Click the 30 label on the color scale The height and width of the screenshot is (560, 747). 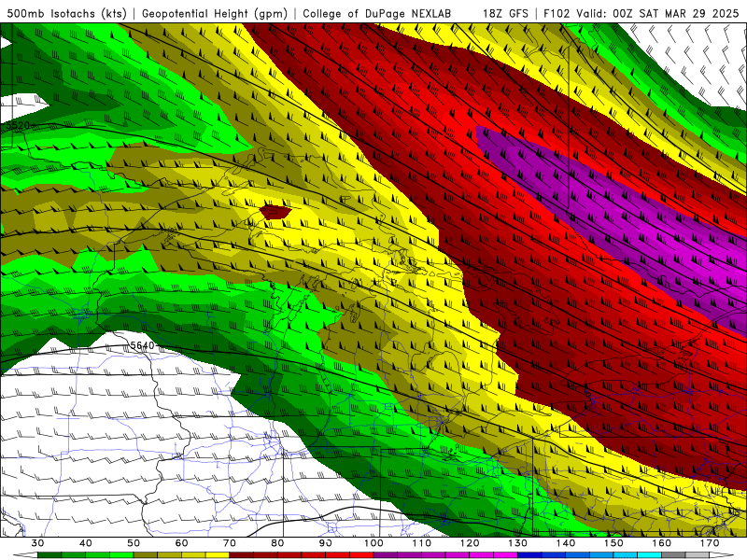click(37, 543)
